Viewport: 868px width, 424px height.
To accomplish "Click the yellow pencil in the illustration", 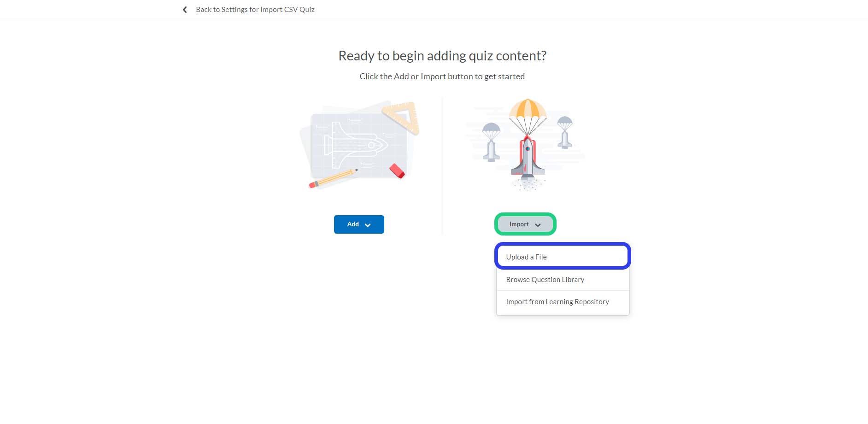I will (x=333, y=179).
